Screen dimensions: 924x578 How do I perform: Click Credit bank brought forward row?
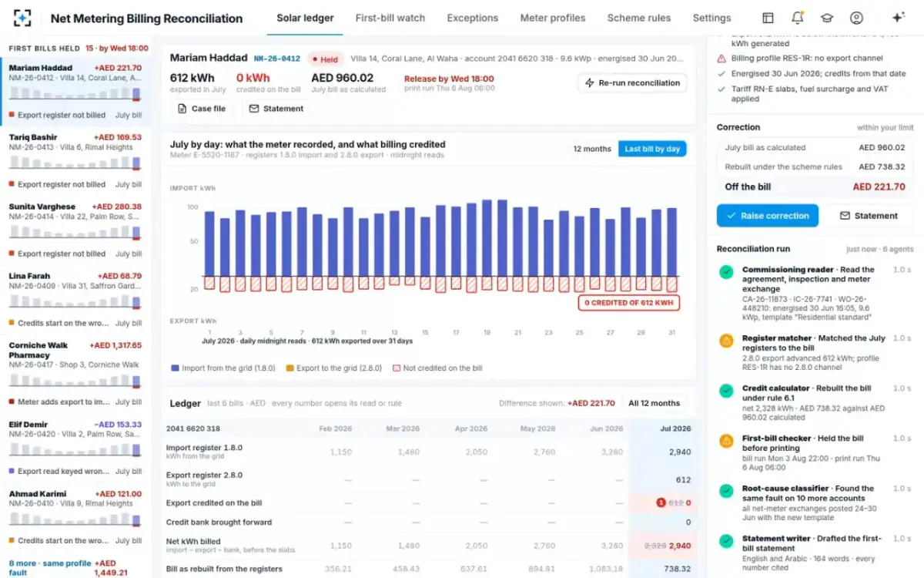[430, 523]
